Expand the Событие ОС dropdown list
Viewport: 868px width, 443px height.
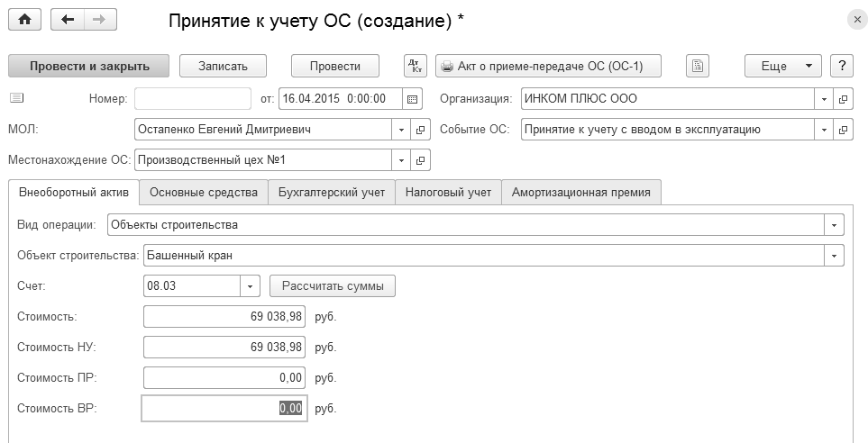(824, 130)
